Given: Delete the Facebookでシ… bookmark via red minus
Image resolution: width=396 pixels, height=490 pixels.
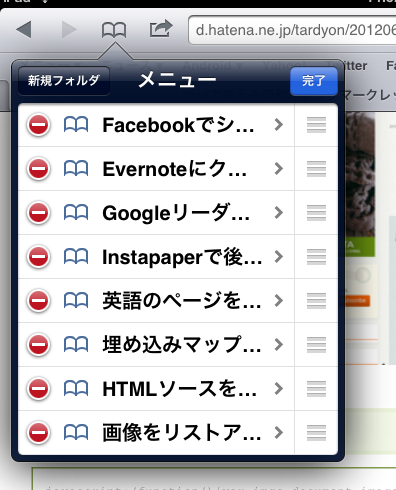Looking at the screenshot, I should pyautogui.click(x=39, y=125).
